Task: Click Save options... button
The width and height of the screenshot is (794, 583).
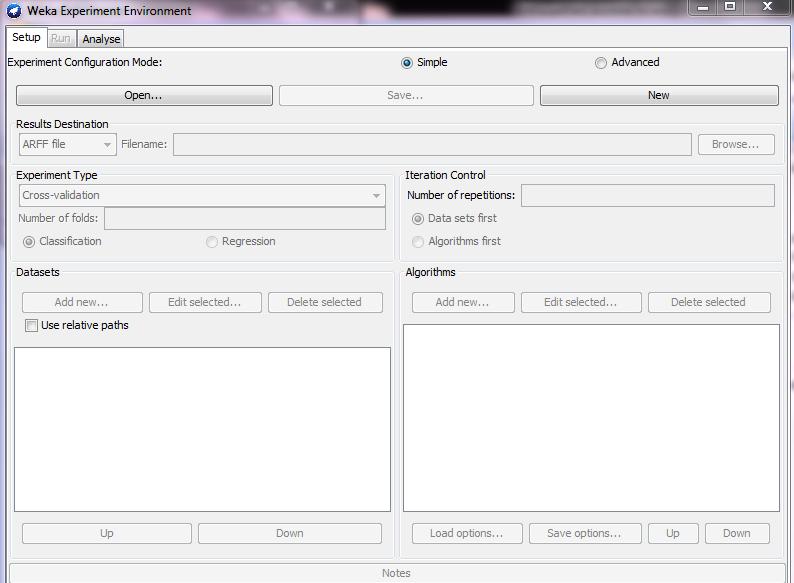Action: 585,533
